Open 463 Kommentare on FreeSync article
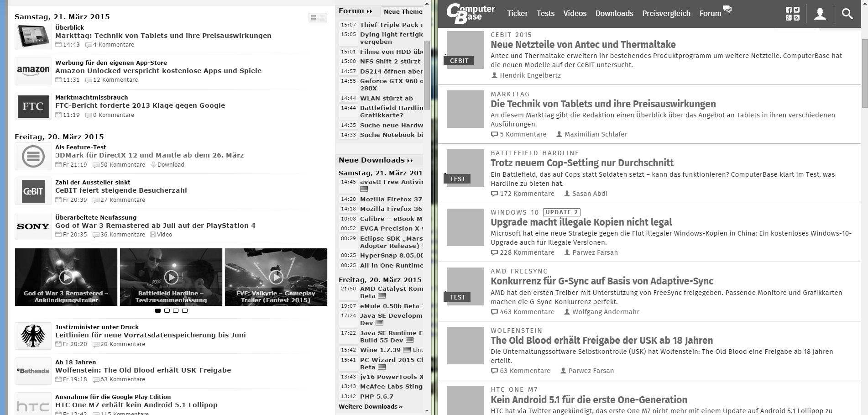The image size is (868, 415). (x=523, y=312)
